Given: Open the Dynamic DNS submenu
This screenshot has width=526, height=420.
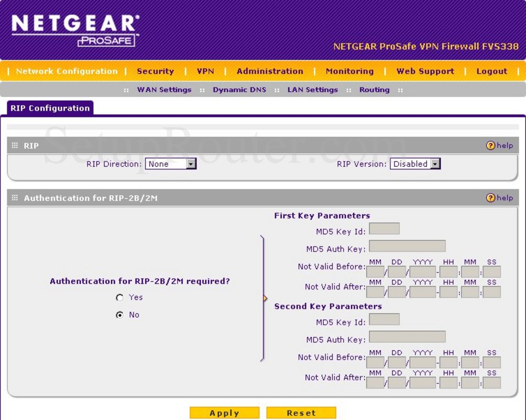Looking at the screenshot, I should (240, 89).
